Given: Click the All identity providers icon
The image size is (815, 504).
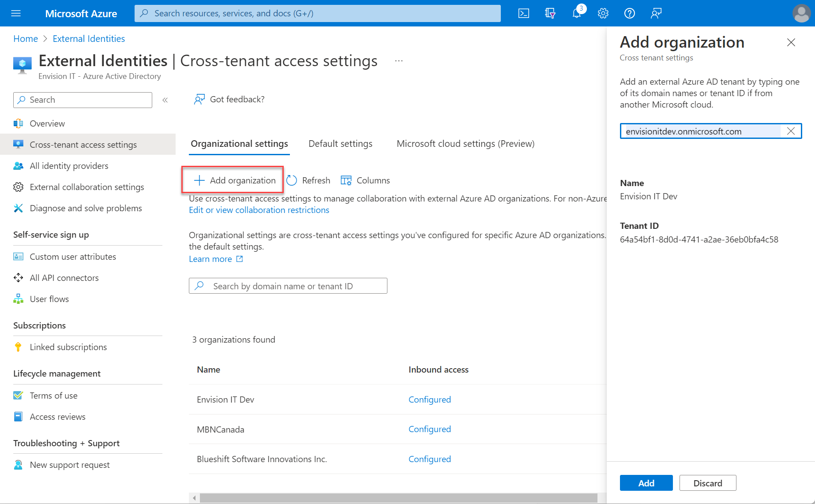Looking at the screenshot, I should 18,166.
